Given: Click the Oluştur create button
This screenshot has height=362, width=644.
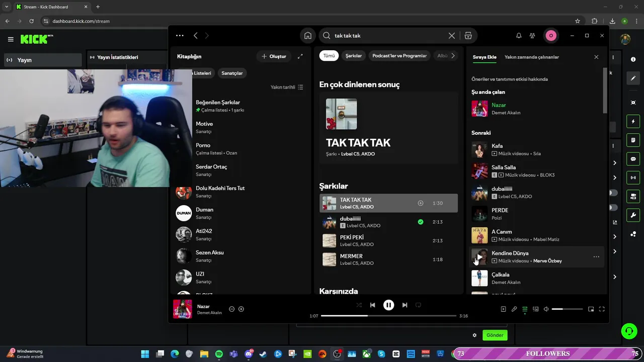Looking at the screenshot, I should (274, 56).
